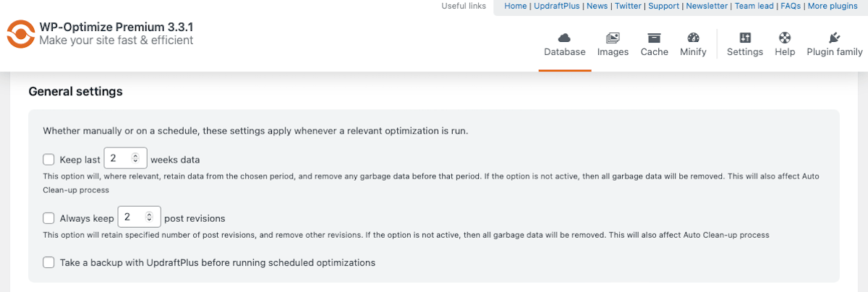Open the Cache tab archive icon
This screenshot has height=292, width=868.
coord(654,38)
